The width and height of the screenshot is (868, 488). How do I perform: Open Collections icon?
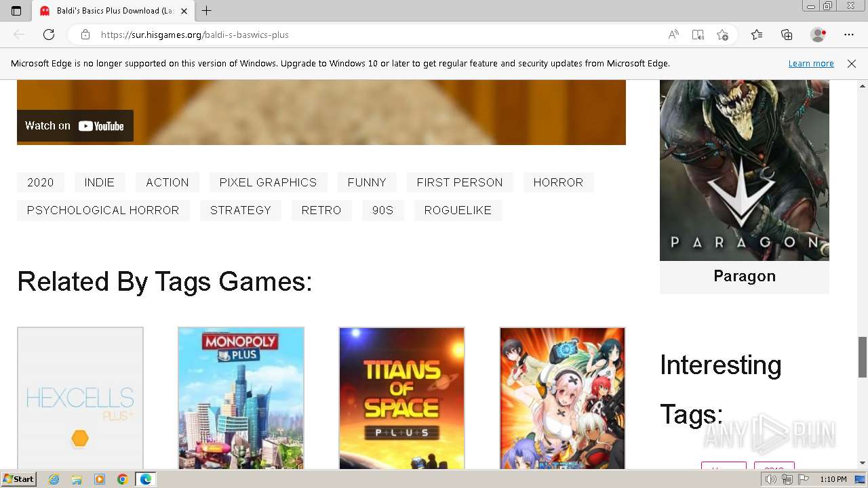click(787, 35)
